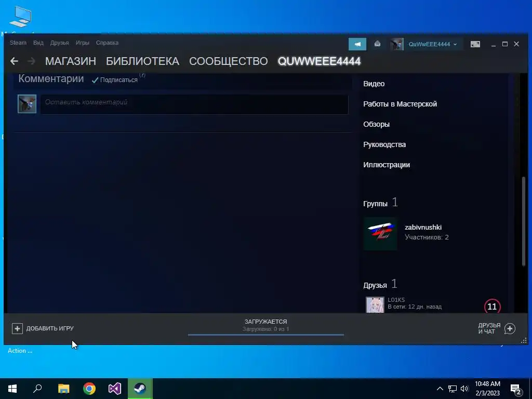Open the Друзья section link

point(375,285)
